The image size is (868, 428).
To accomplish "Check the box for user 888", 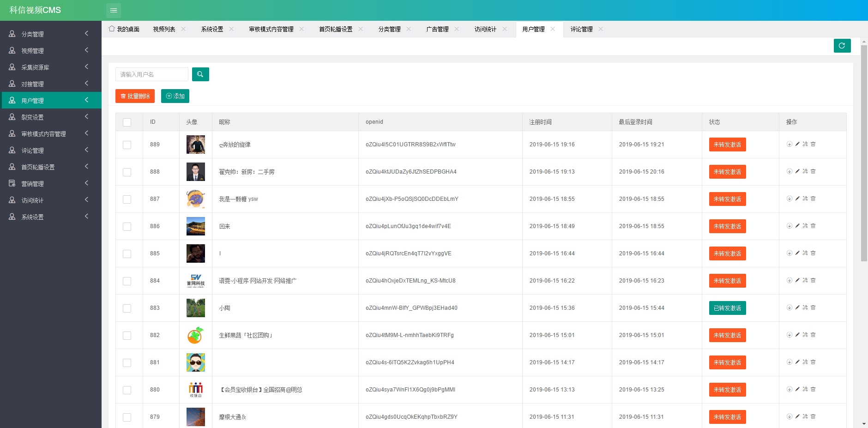I will click(127, 172).
